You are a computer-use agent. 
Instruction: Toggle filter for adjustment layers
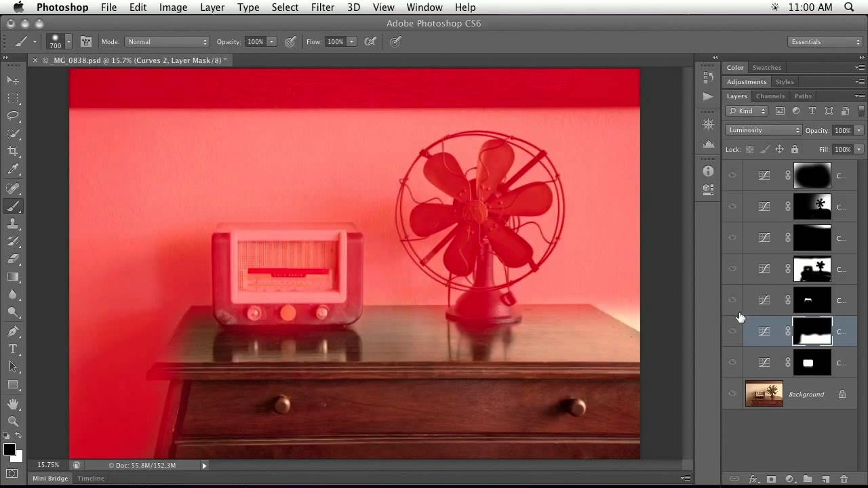(796, 110)
